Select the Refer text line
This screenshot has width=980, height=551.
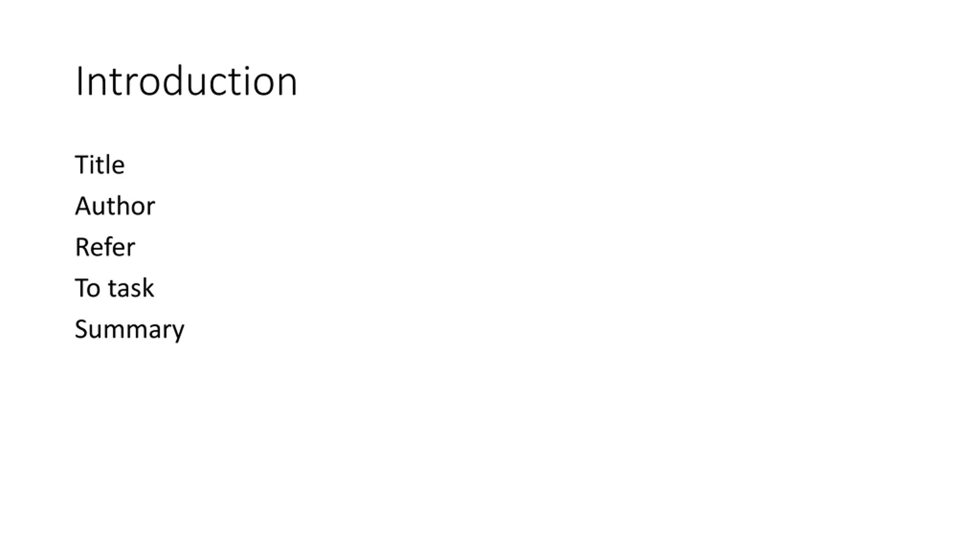click(x=105, y=247)
